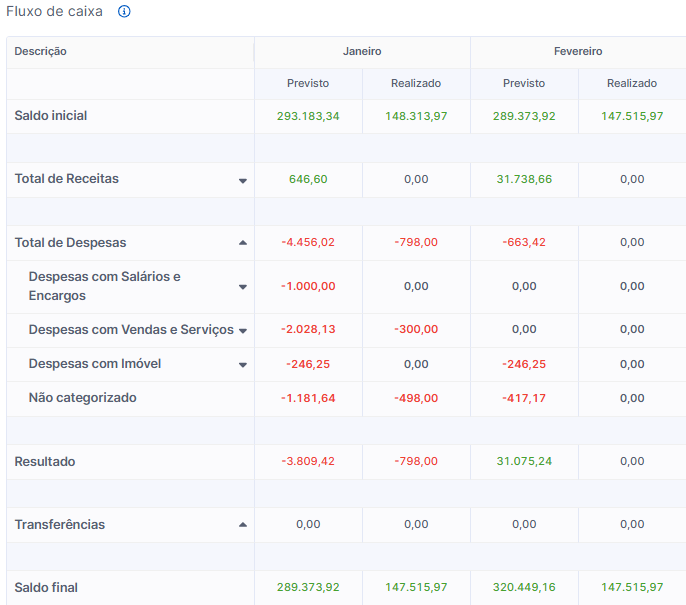This screenshot has height=605, width=686.
Task: Expand the Despesas com Imóvel row
Action: click(x=243, y=365)
